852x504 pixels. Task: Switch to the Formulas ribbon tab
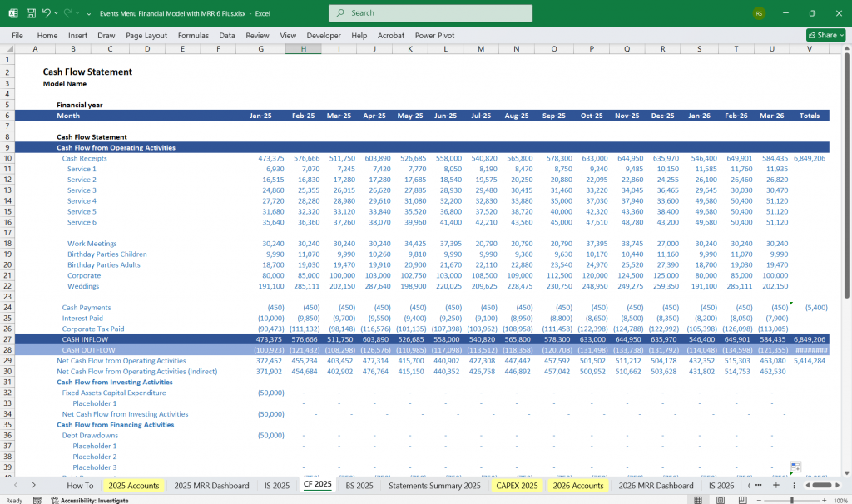(x=192, y=35)
